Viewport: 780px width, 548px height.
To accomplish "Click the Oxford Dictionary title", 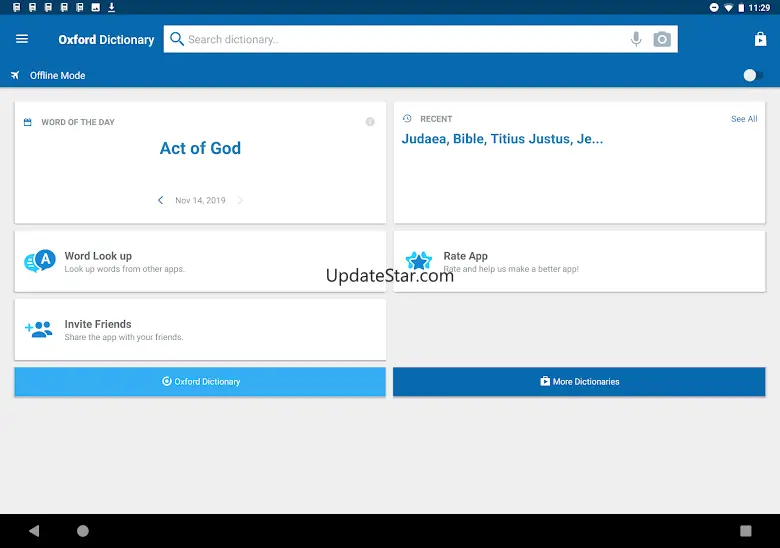I will point(106,39).
